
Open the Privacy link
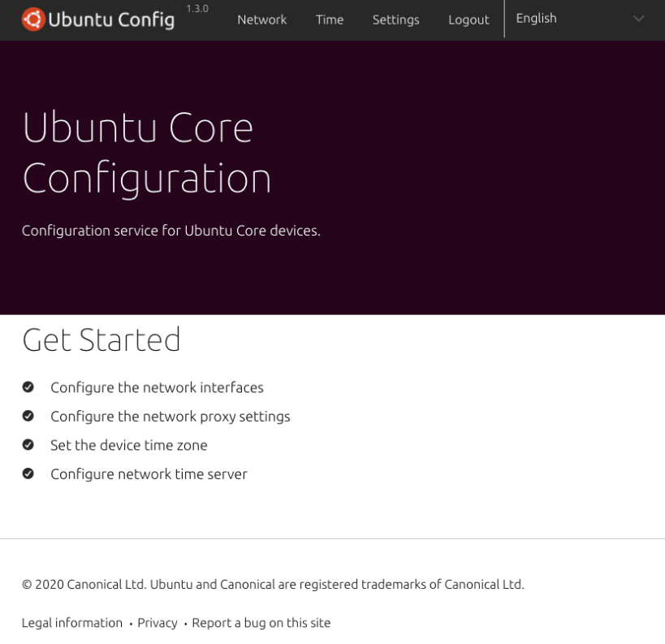pyautogui.click(x=157, y=623)
